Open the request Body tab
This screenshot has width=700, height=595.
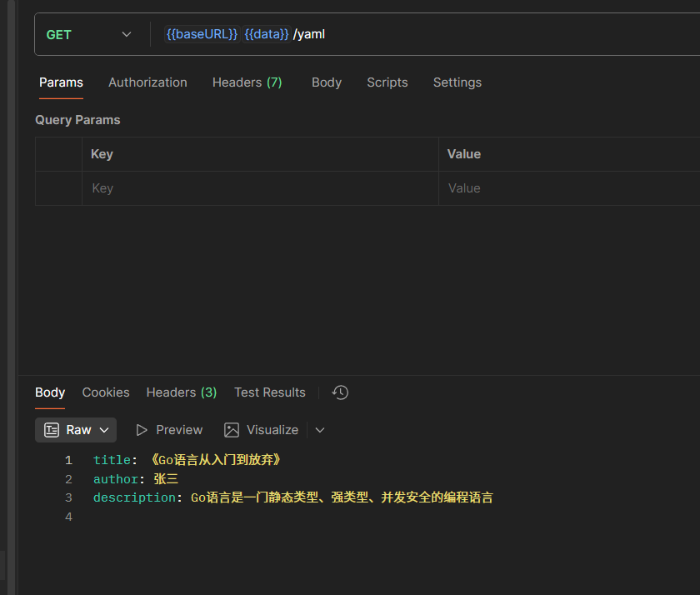(x=327, y=82)
